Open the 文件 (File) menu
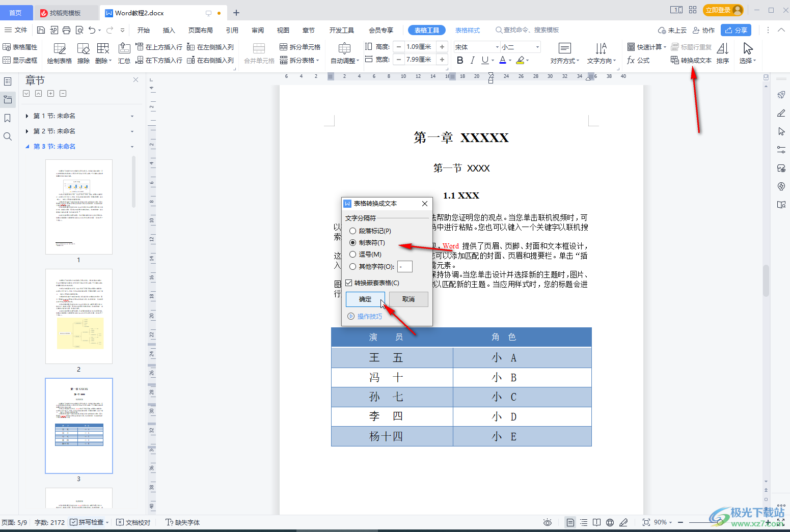The width and height of the screenshot is (790, 532). click(16, 30)
